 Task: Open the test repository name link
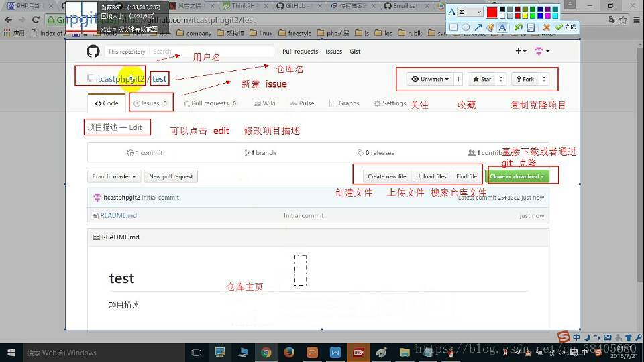(160, 79)
